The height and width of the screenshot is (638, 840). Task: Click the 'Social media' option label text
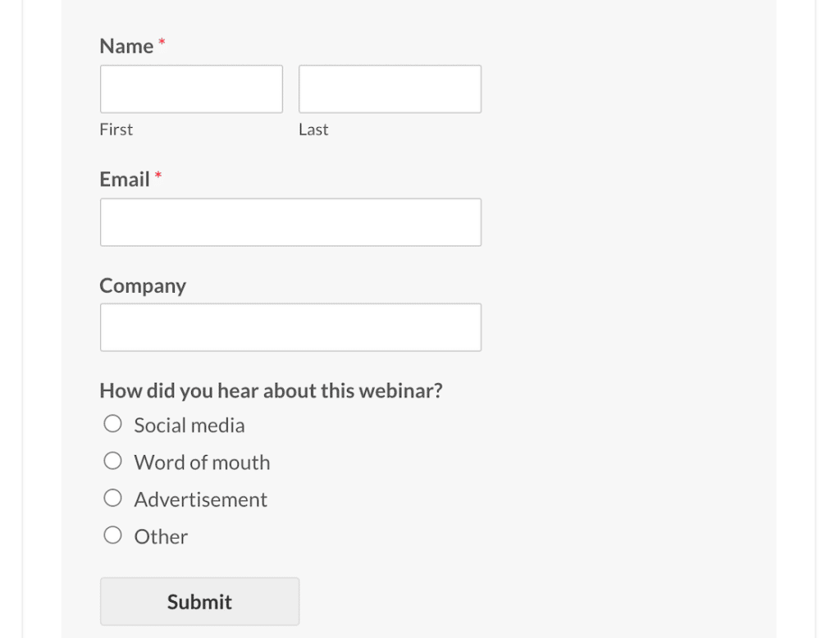189,426
